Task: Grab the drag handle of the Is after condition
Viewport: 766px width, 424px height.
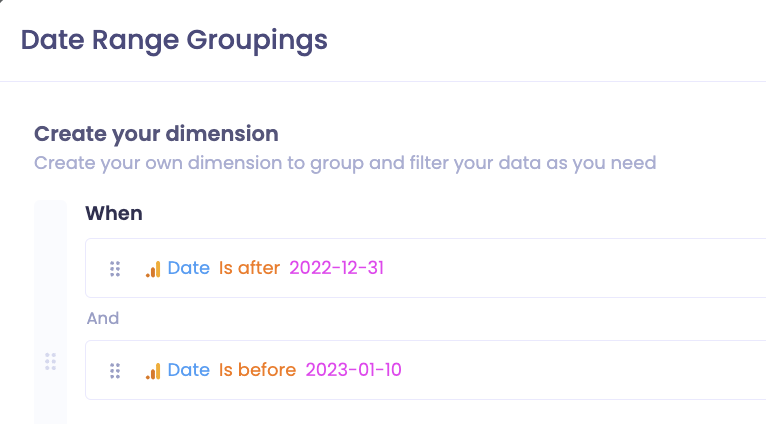Action: click(x=115, y=269)
